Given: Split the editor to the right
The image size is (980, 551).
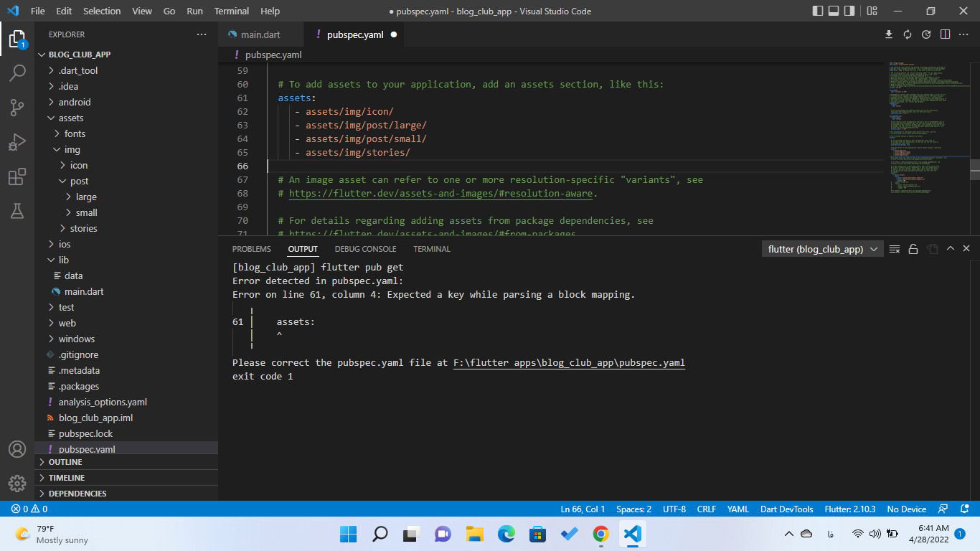Looking at the screenshot, I should click(x=945, y=34).
